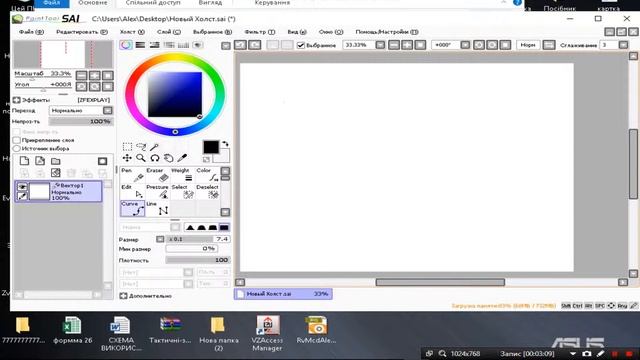
Task: Open the Переход blending mode dropdown
Action: click(107, 111)
